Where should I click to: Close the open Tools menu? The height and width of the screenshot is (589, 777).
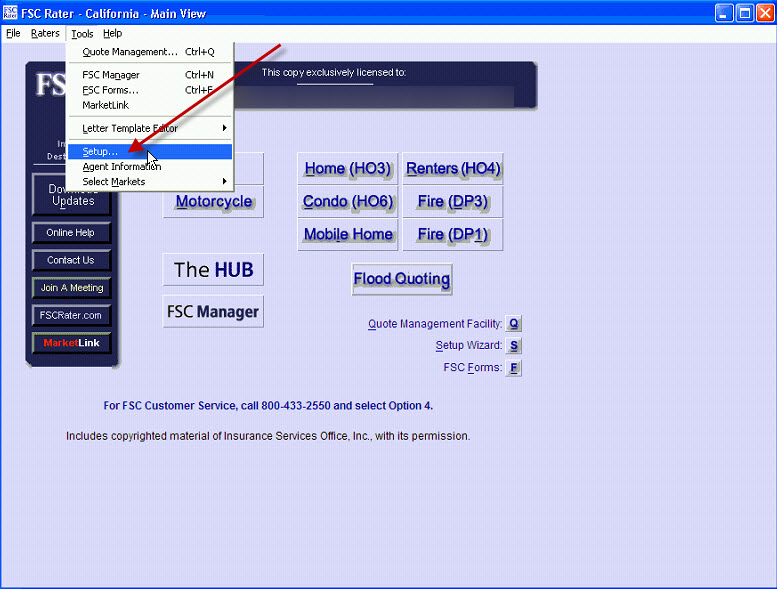coord(82,34)
